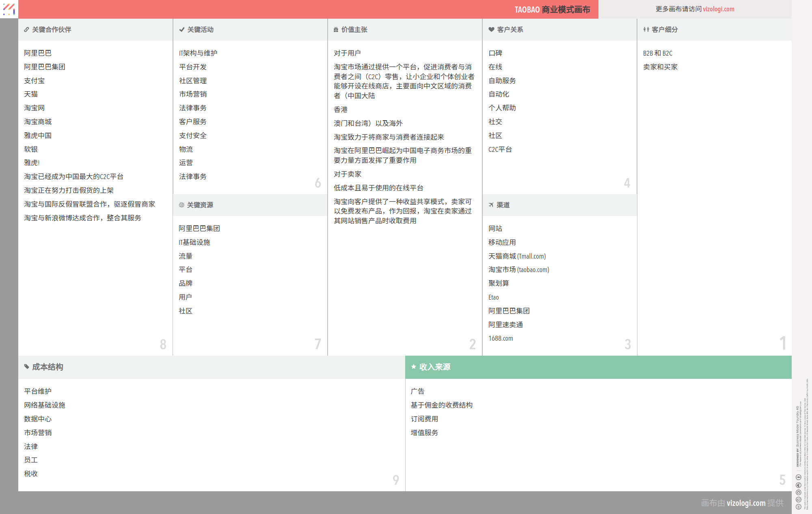
Task: Click the tag icon beside 成本结构
Action: (x=26, y=367)
